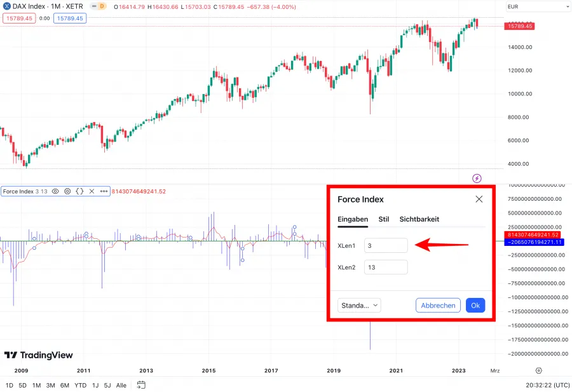This screenshot has height=392, width=572.
Task: Switch to the Stil tab
Action: click(383, 219)
